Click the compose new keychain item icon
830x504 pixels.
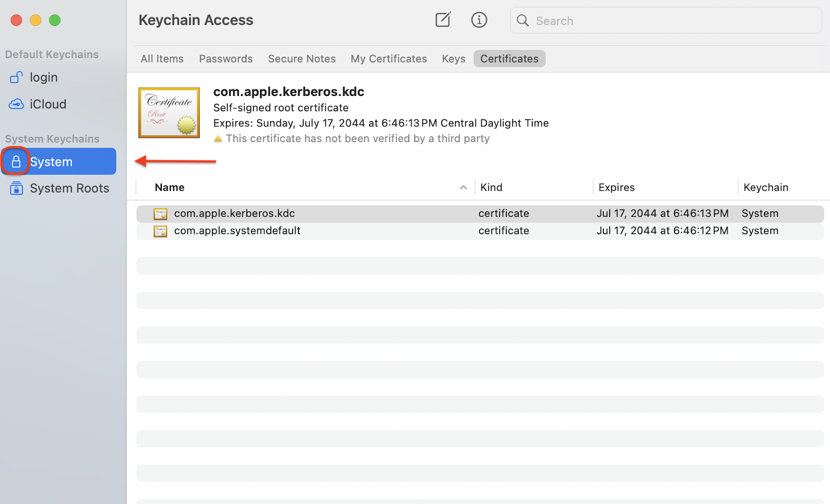point(443,20)
